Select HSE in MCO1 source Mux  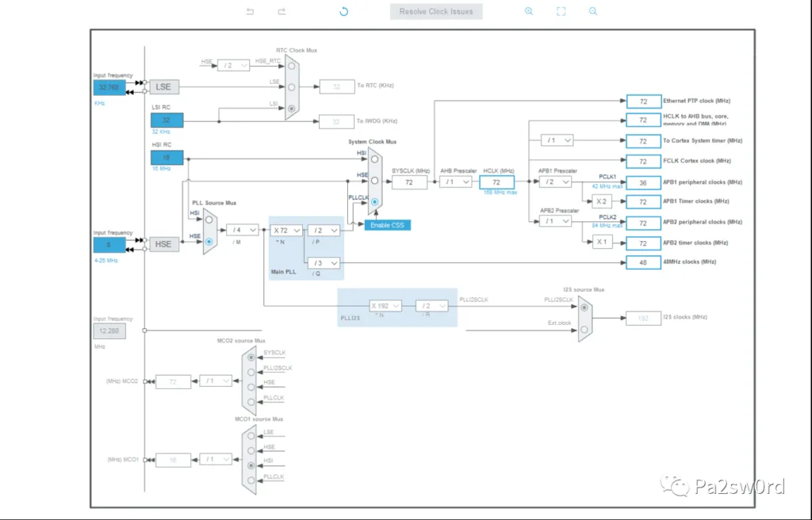[251, 450]
